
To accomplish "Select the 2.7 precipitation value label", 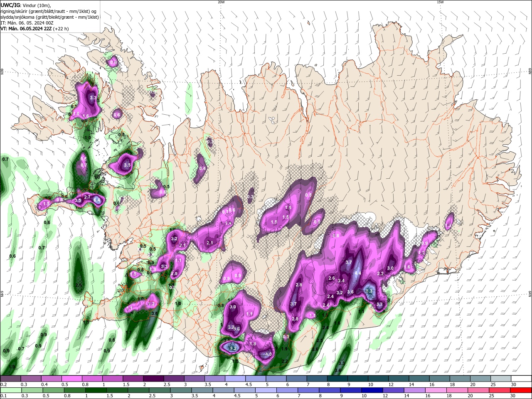I will 87,197.
